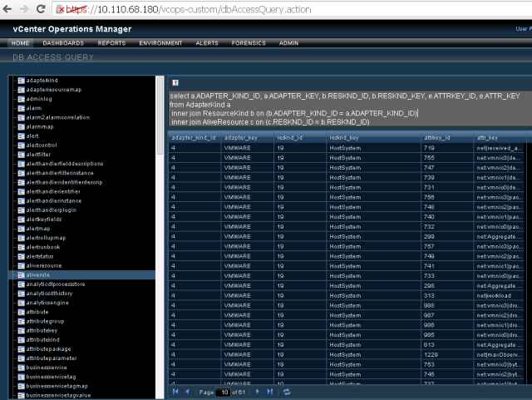Sort by the adapter_kind_id column header

click(x=194, y=136)
